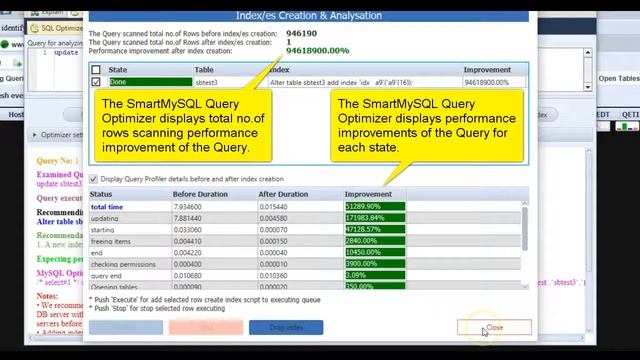
Task: Click the 0.004580 after duration value
Action: [x=273, y=218]
